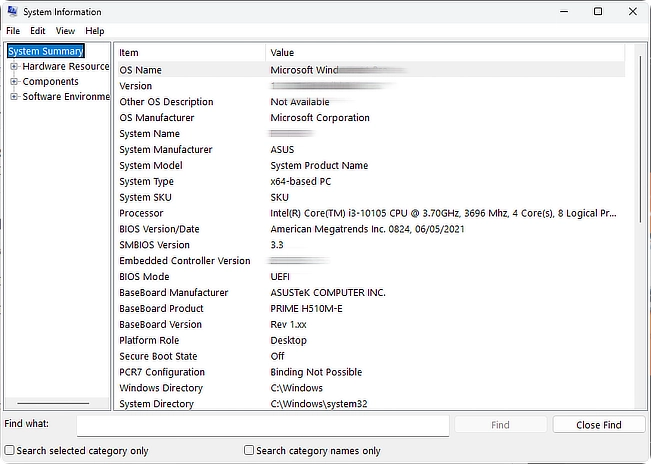Click the C:\Windows\system32 value

[x=319, y=404]
